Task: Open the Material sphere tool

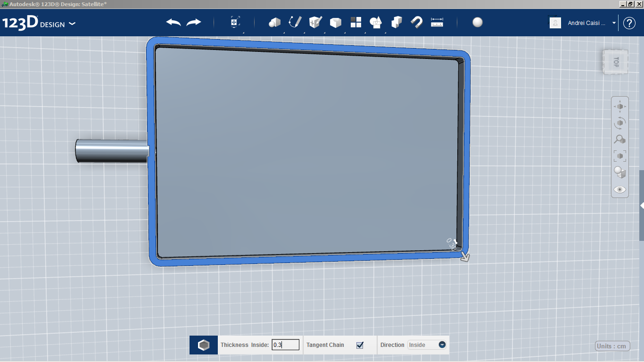Action: tap(478, 22)
